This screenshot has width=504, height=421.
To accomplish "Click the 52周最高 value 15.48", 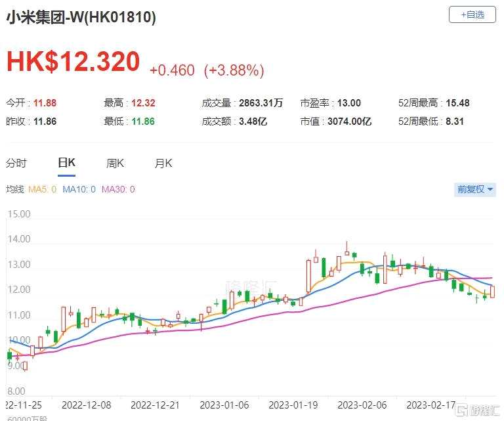I will click(457, 103).
